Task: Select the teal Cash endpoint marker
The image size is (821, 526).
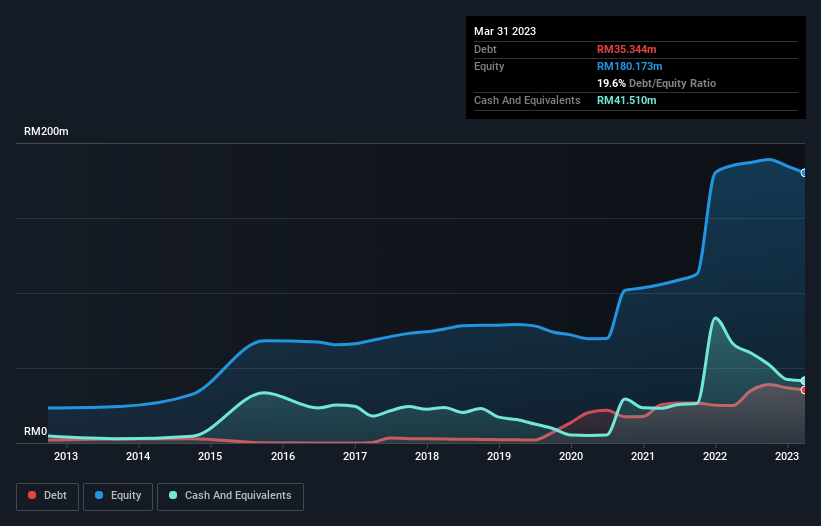Action: (804, 380)
